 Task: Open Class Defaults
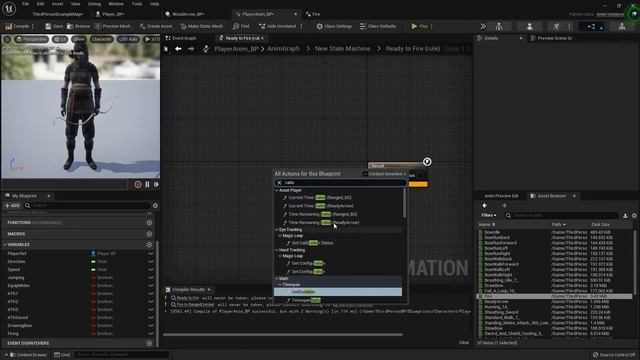(378, 26)
